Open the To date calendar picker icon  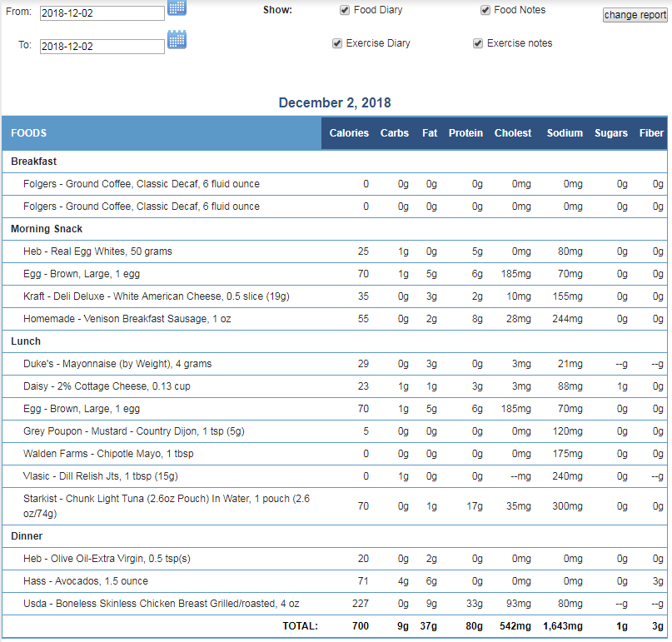click(x=177, y=39)
